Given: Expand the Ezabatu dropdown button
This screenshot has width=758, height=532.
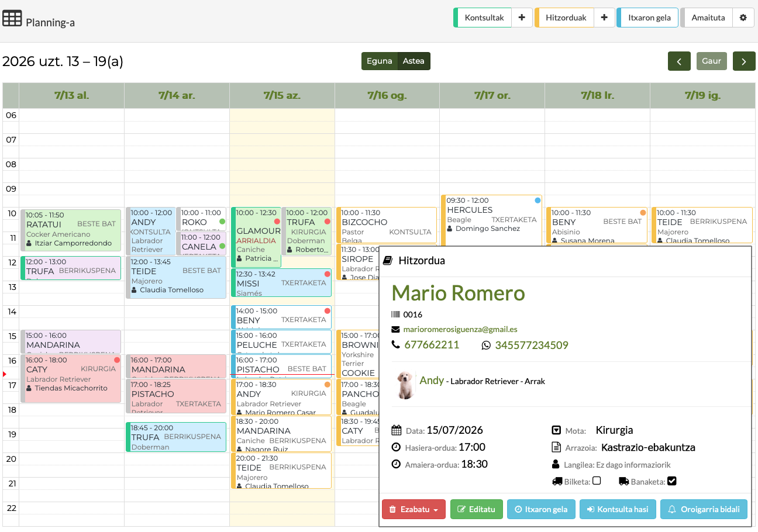Looking at the screenshot, I should (x=414, y=509).
